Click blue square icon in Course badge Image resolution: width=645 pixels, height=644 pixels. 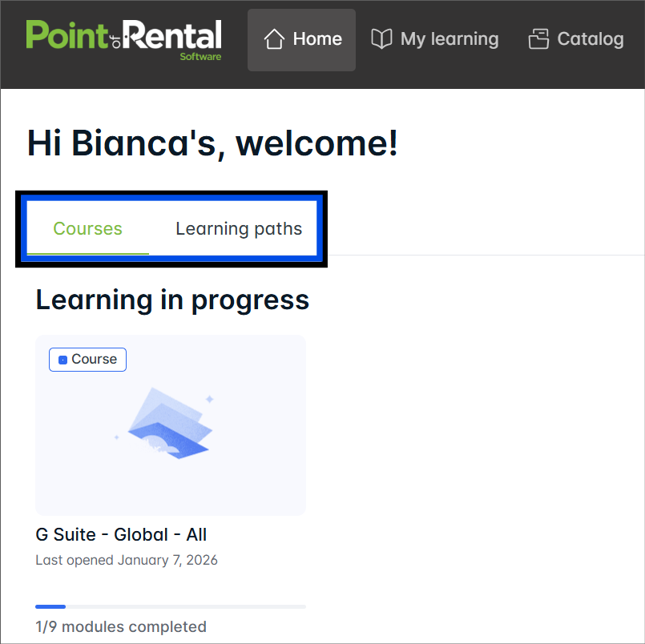pyautogui.click(x=62, y=360)
